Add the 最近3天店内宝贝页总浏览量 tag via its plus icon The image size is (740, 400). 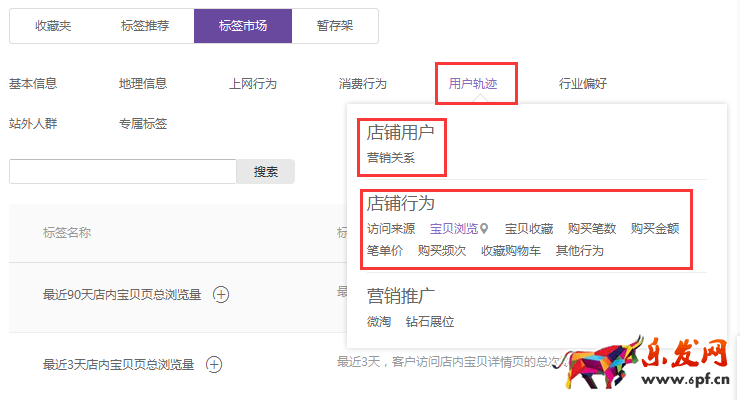[214, 364]
